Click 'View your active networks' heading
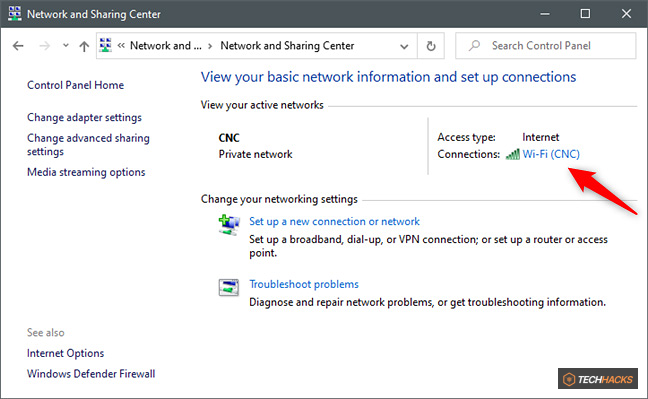This screenshot has height=399, width=648. tap(262, 105)
